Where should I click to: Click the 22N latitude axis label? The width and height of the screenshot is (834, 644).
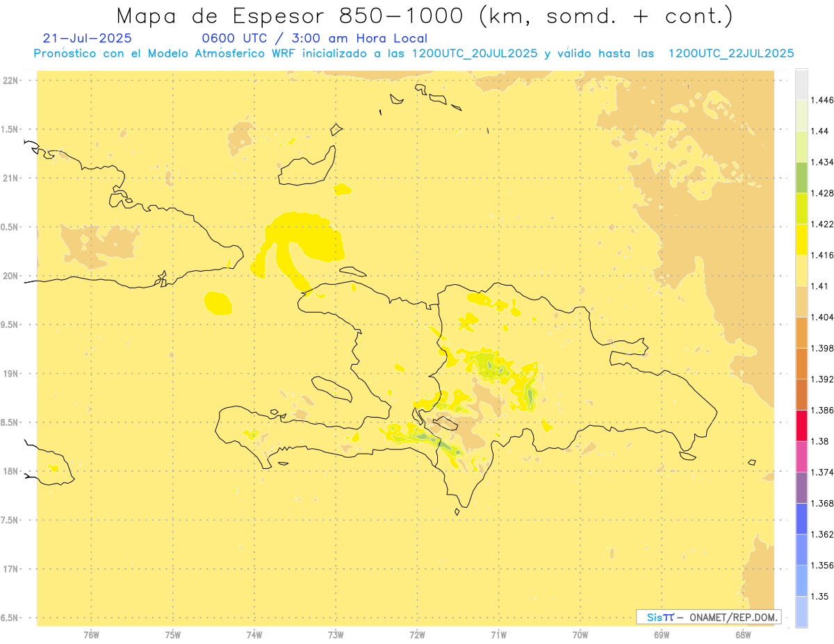(10, 81)
